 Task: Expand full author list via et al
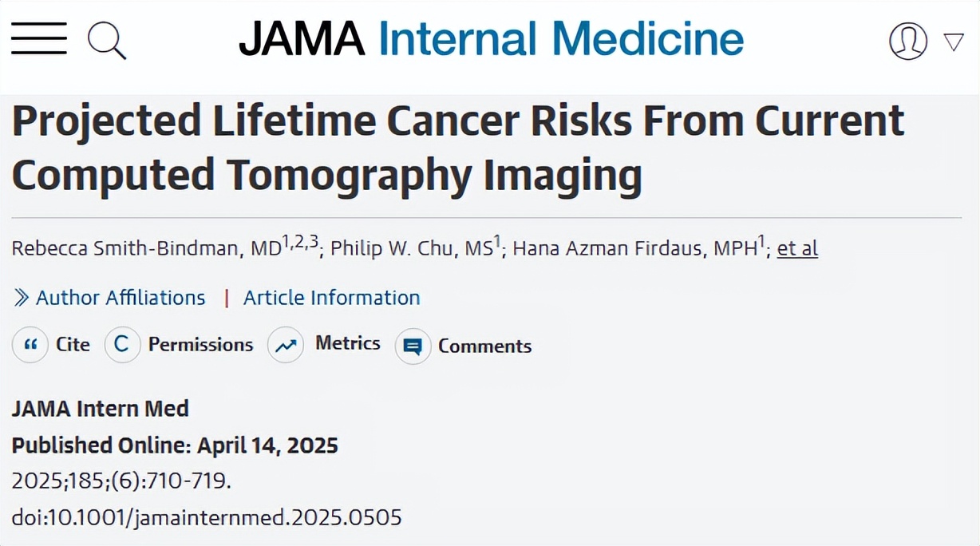pos(797,248)
